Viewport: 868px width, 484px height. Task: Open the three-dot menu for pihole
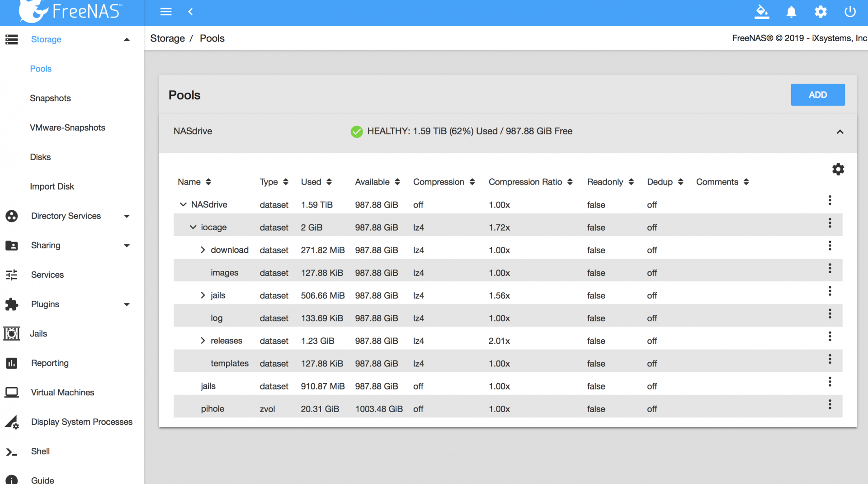830,405
